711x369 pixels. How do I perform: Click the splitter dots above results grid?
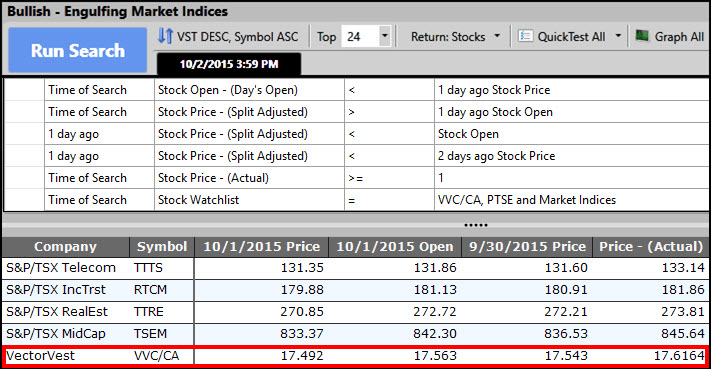pyautogui.click(x=476, y=225)
